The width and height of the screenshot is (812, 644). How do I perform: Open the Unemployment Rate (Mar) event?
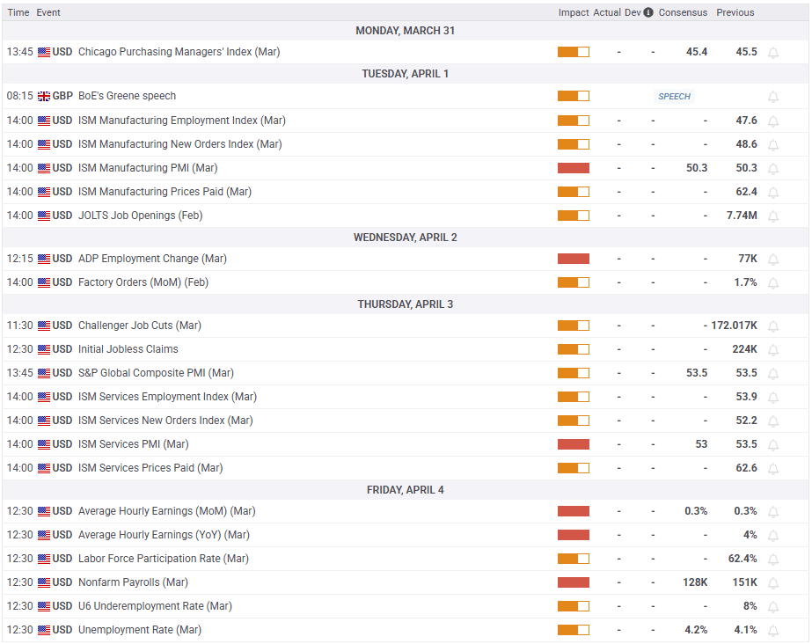[x=140, y=630]
